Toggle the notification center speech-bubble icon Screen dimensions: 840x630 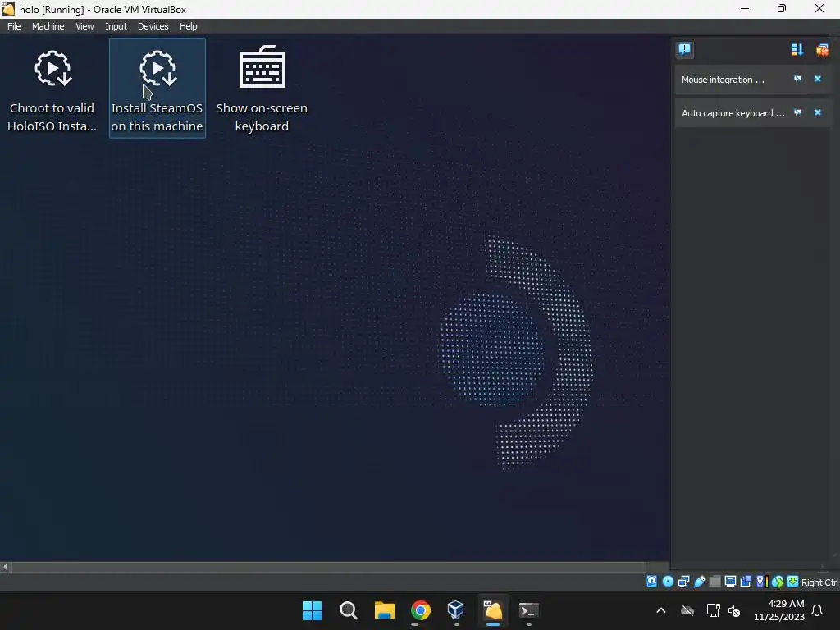685,50
